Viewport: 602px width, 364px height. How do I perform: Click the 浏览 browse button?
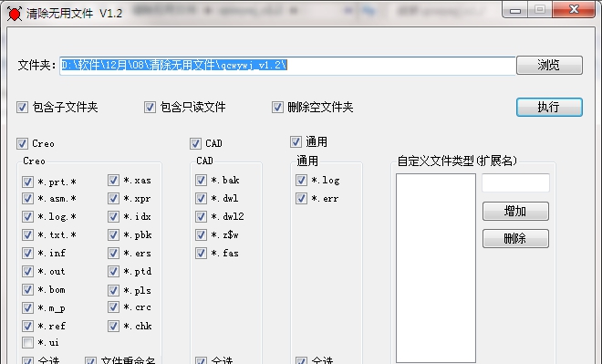coord(549,66)
